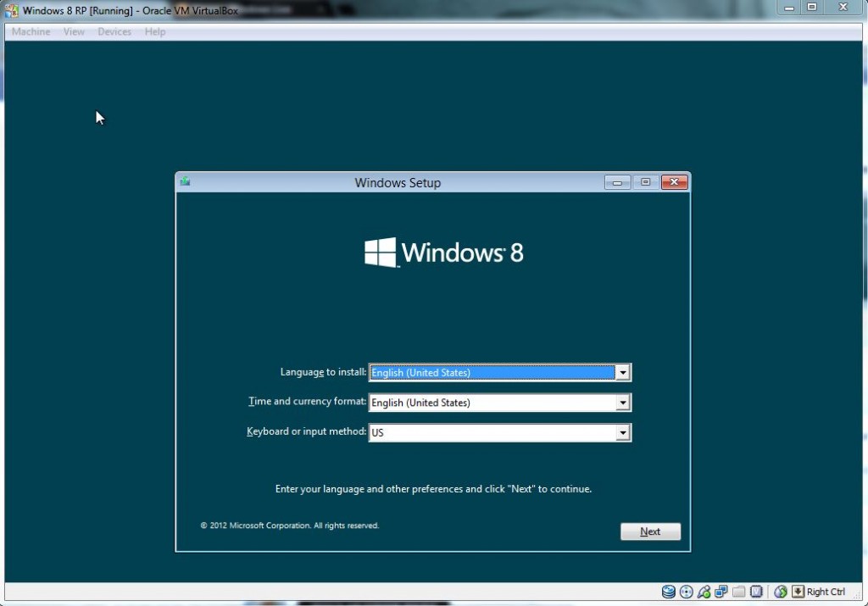Expand the Language to install dropdown arrow

point(623,372)
